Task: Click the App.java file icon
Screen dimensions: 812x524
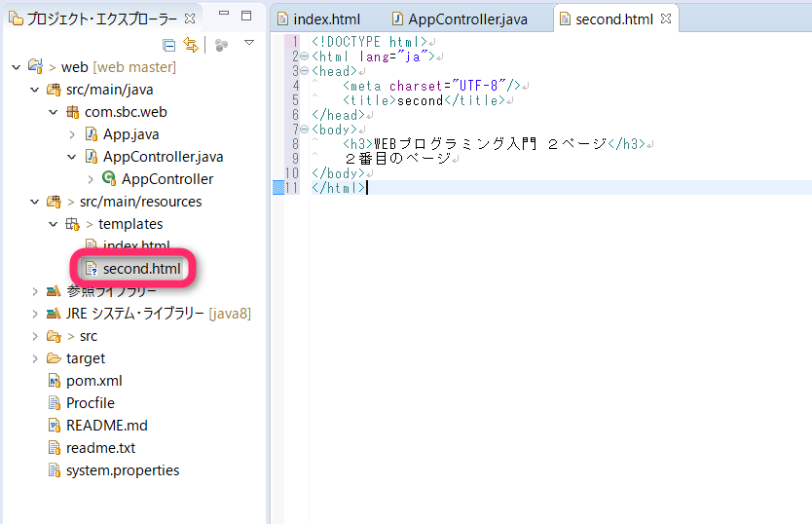Action: (92, 134)
